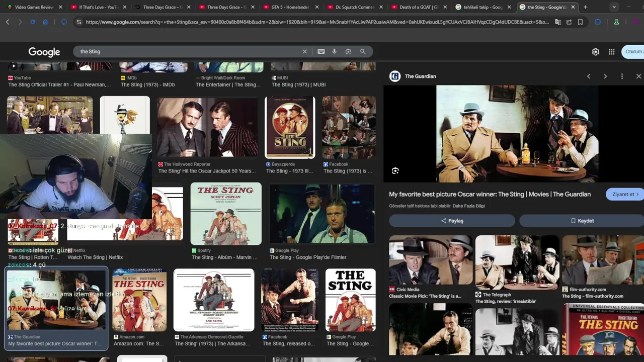Open the My favorite best picture Oscar winner title link
Viewport: 644px width, 362px height.
click(490, 194)
